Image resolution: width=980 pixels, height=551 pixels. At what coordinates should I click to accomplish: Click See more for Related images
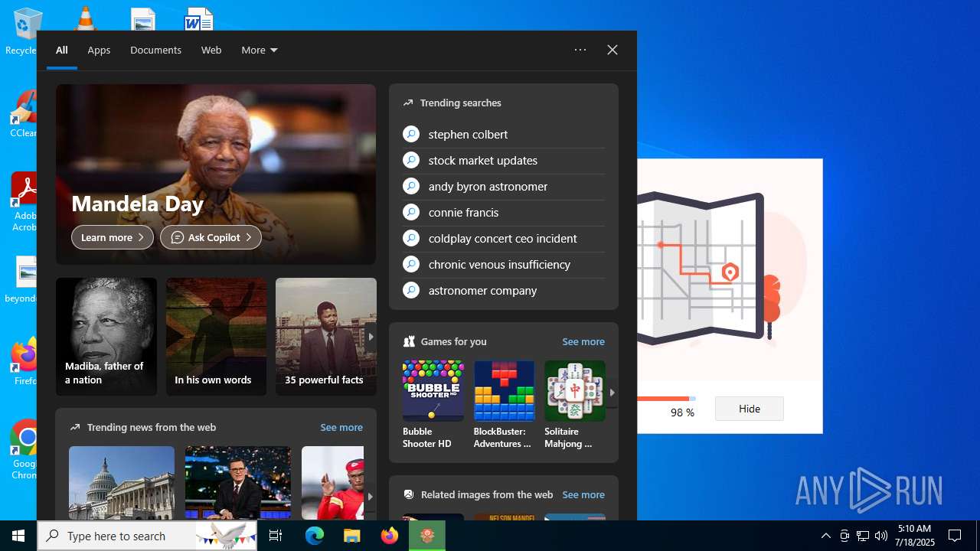pyautogui.click(x=583, y=495)
